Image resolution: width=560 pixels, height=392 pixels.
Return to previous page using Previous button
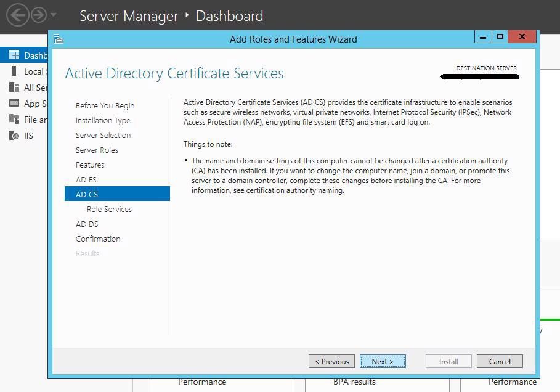pyautogui.click(x=331, y=361)
